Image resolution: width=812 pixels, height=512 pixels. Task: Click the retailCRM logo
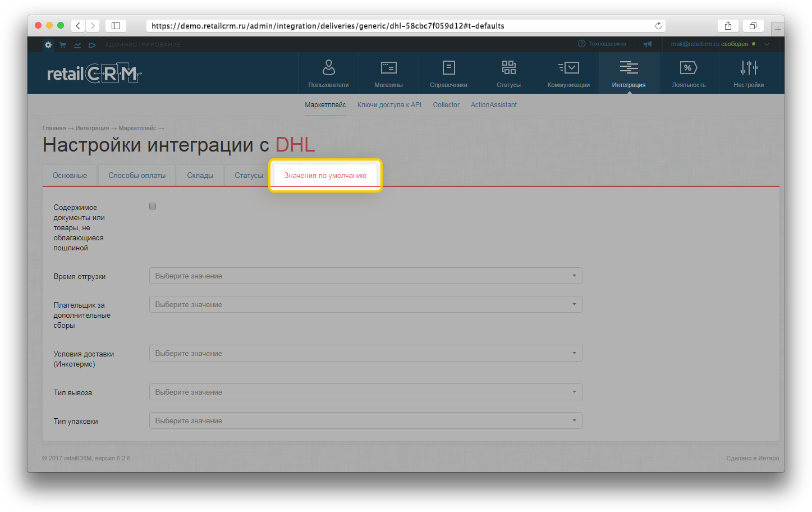pyautogui.click(x=94, y=74)
